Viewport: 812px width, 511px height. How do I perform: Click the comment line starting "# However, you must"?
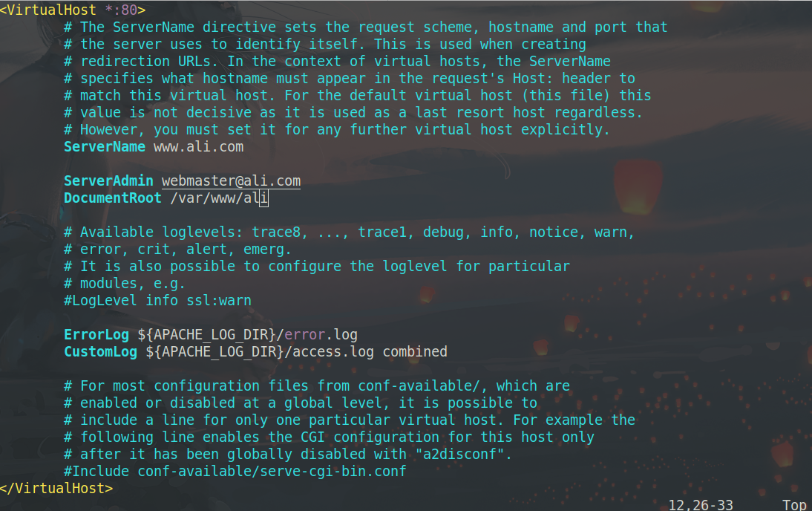point(336,130)
